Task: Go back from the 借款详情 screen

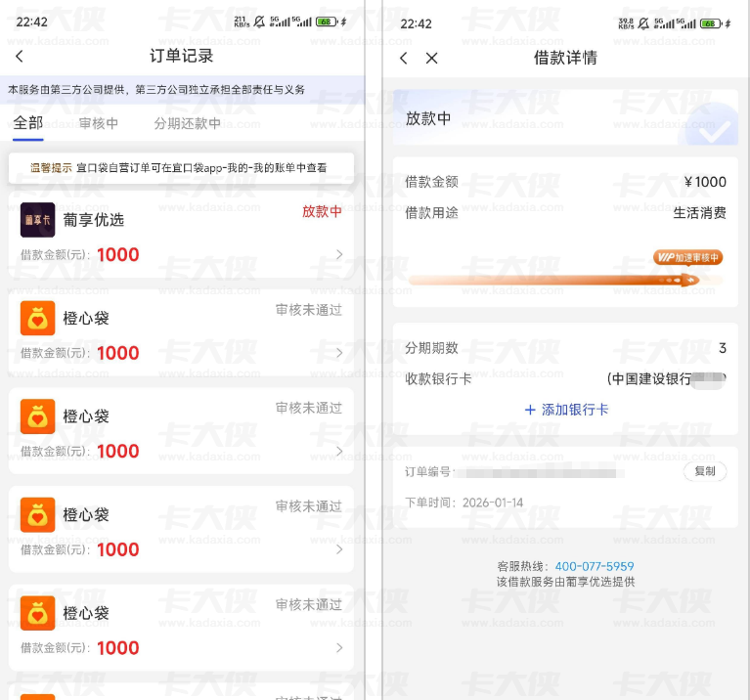Action: coord(404,59)
